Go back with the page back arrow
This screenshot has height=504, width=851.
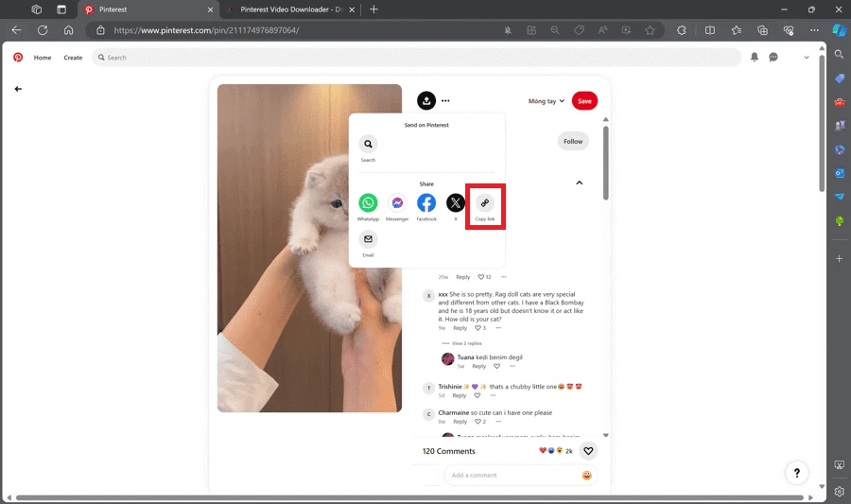[18, 89]
